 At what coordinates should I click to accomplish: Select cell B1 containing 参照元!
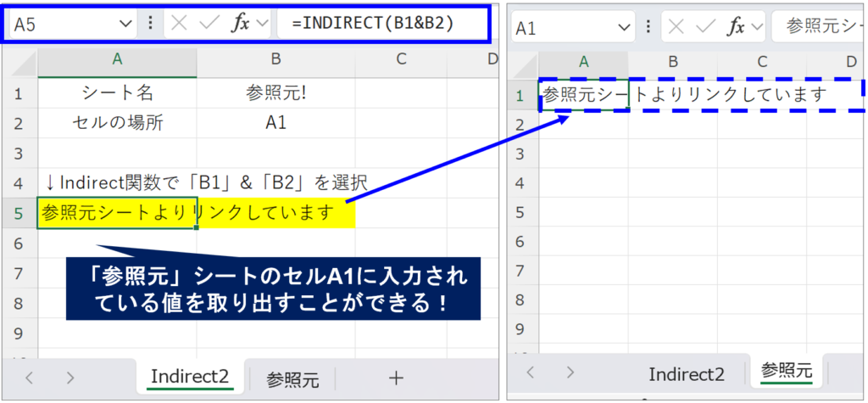coord(276,92)
